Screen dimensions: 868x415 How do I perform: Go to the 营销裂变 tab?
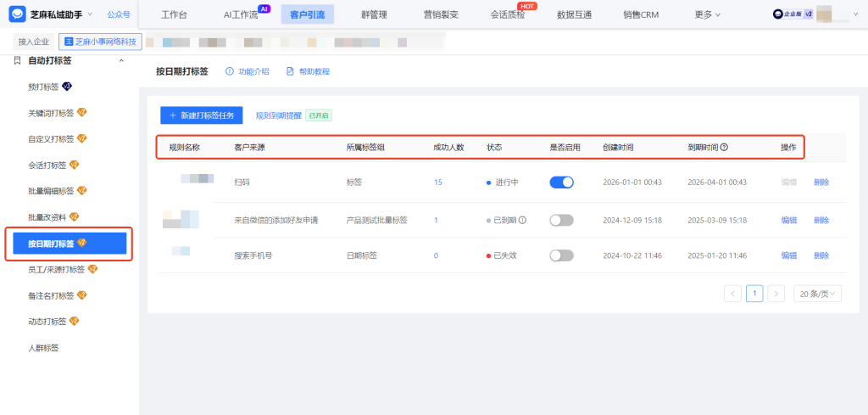[x=441, y=15]
